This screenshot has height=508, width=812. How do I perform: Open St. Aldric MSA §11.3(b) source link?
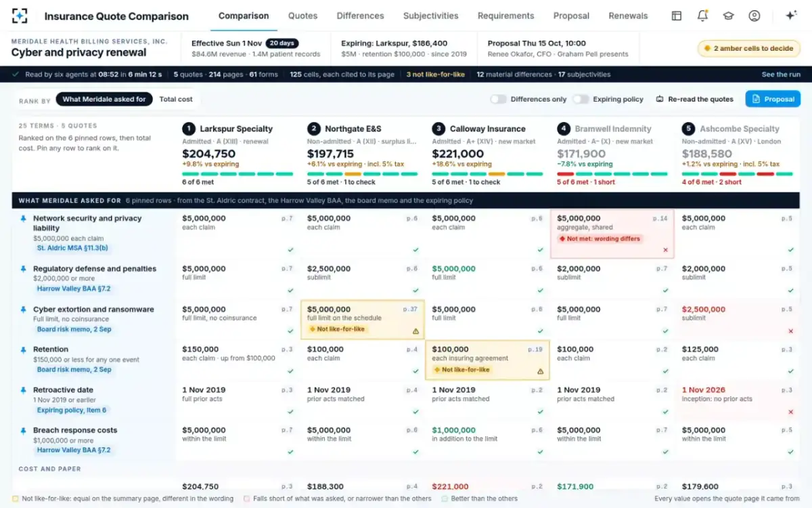72,249
